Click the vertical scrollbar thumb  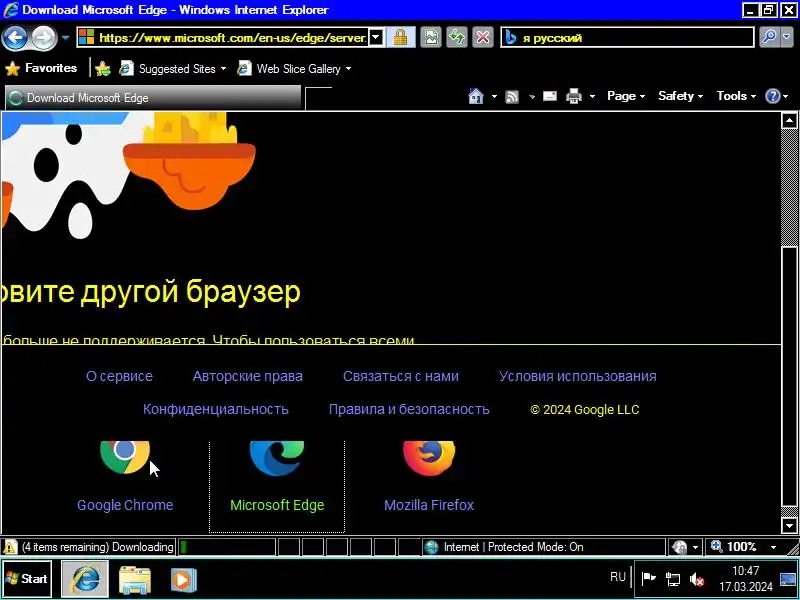789,376
